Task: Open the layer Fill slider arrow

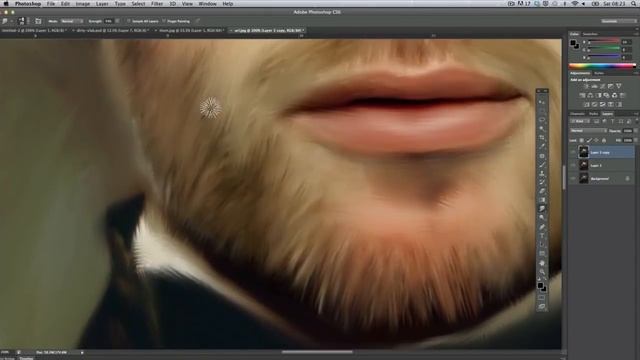Action: [636, 140]
